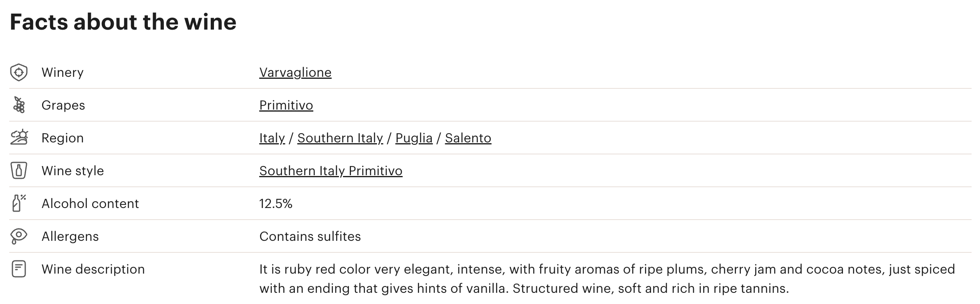Follow the Southern Italy region link

coord(340,138)
